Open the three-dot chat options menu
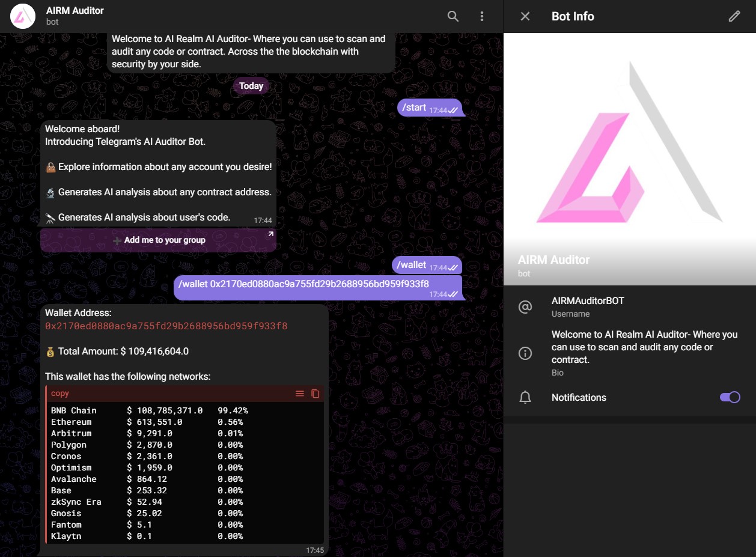This screenshot has height=557, width=756. (482, 16)
